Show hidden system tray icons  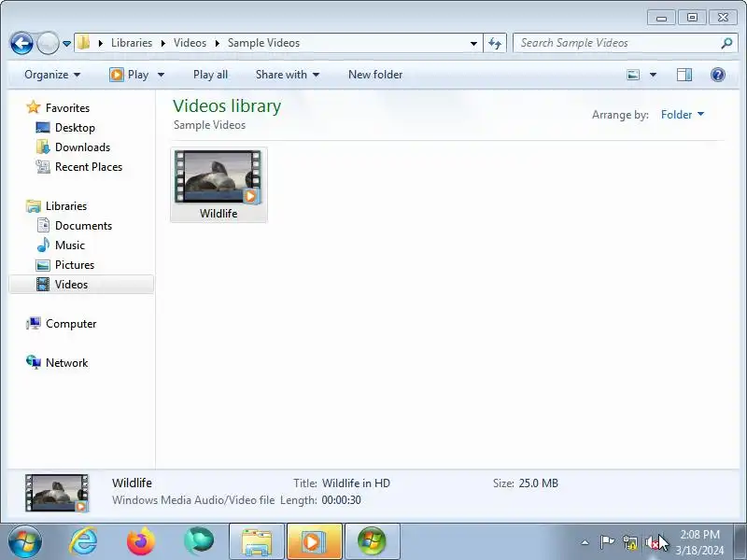[585, 542]
